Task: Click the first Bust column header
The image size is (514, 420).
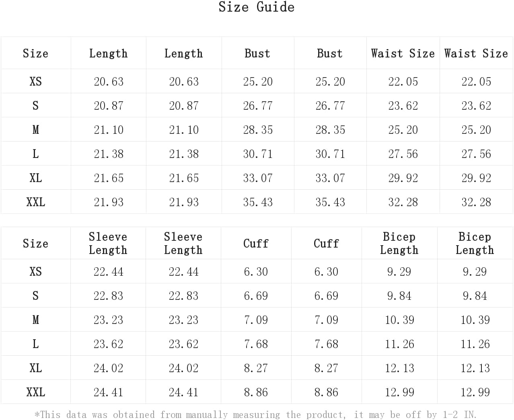Action: coord(257,53)
